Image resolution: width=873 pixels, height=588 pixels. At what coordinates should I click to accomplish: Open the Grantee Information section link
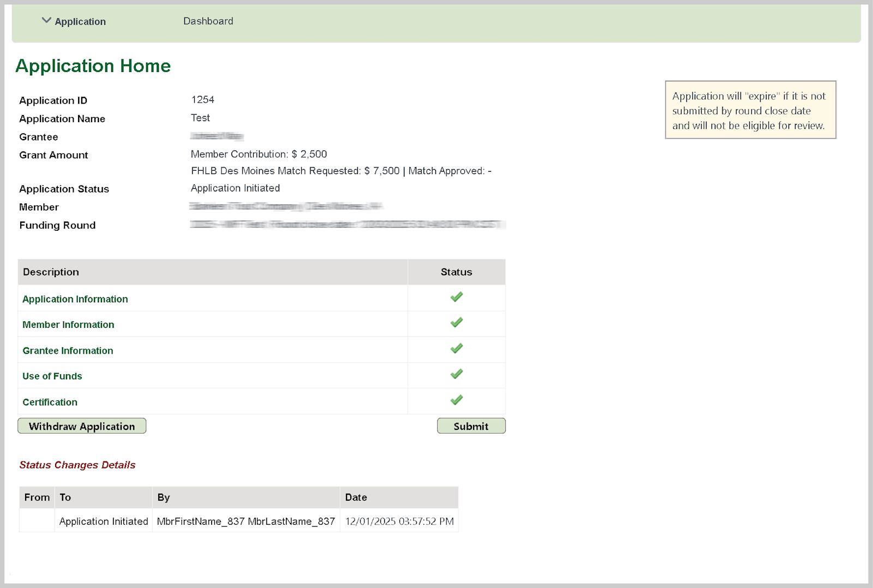coord(68,351)
